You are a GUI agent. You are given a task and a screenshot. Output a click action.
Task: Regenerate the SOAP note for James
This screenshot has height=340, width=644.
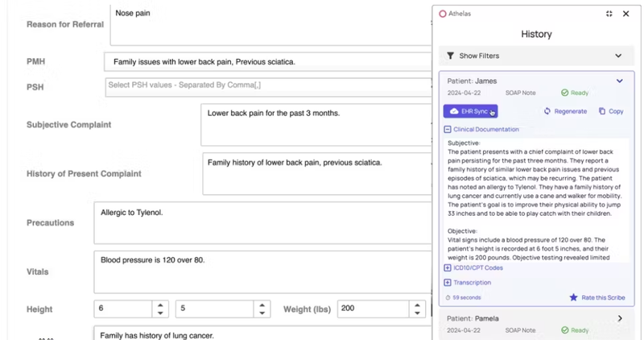click(565, 111)
